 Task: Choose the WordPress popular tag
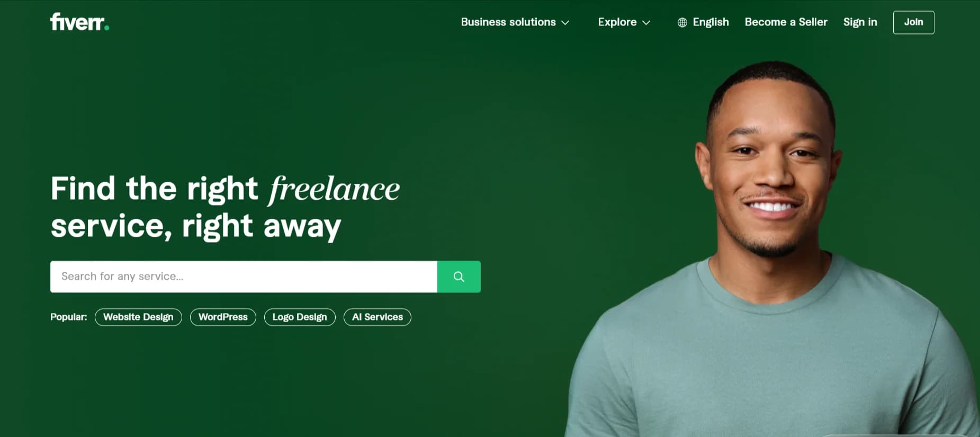[x=223, y=317]
